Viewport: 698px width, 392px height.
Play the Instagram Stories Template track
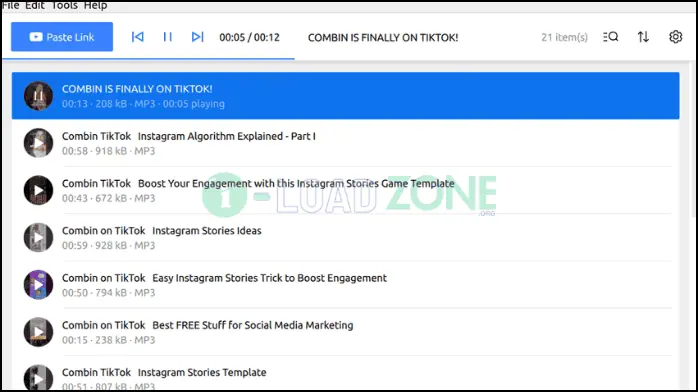pyautogui.click(x=38, y=378)
